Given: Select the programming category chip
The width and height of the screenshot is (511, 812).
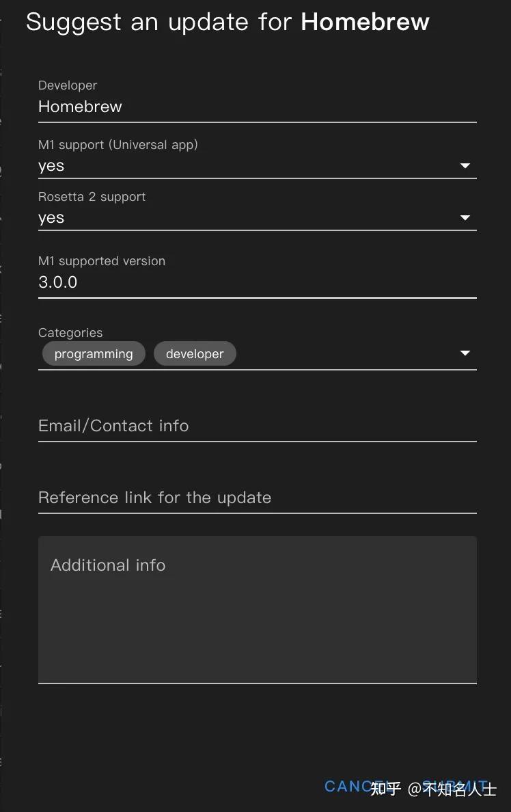Looking at the screenshot, I should 94,354.
